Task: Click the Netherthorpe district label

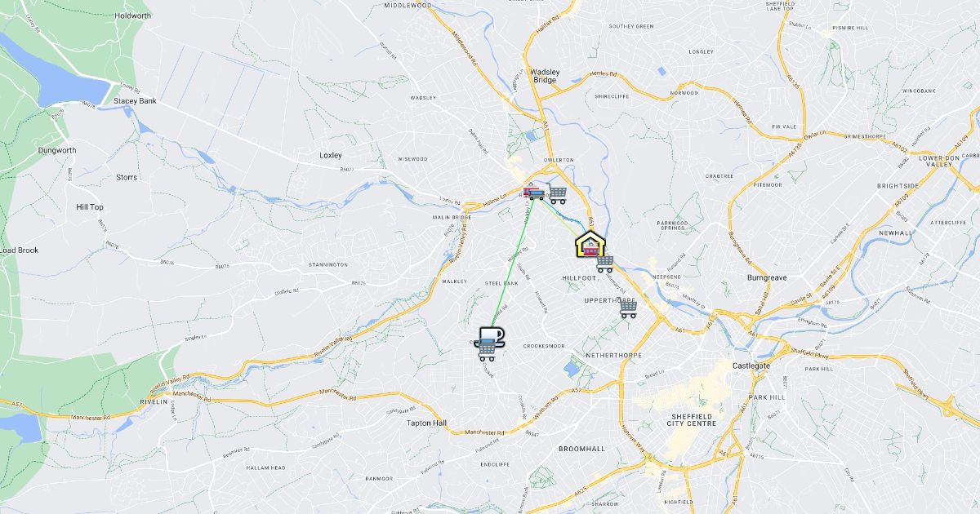Action: (x=614, y=356)
